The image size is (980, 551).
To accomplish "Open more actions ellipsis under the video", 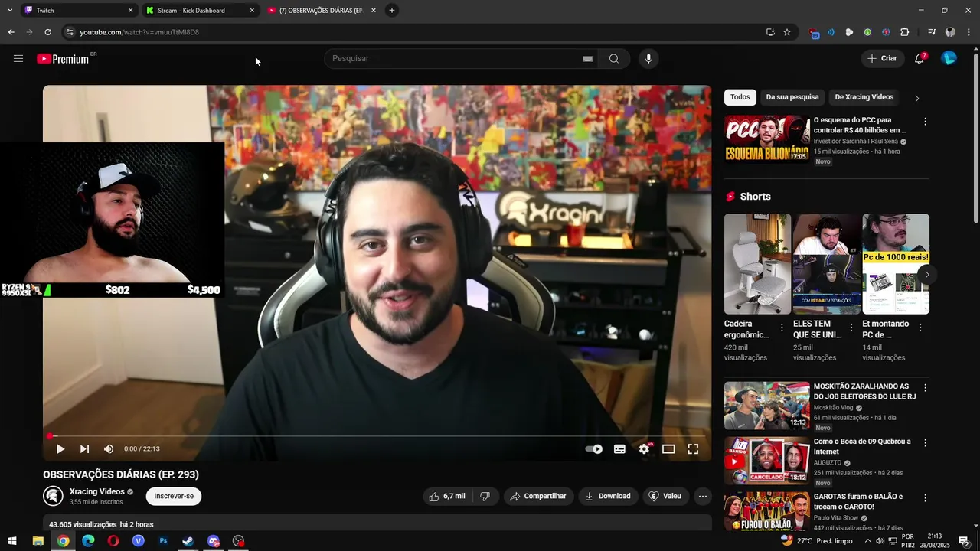I will pyautogui.click(x=702, y=496).
